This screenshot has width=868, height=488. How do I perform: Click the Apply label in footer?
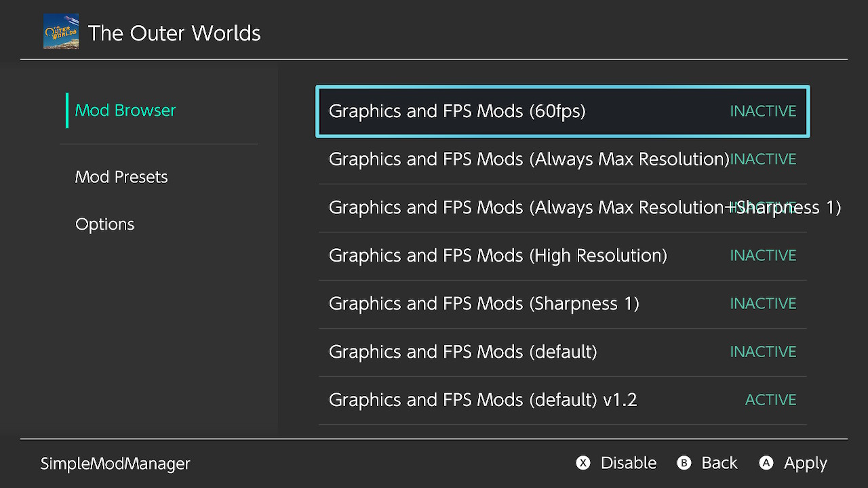805,463
